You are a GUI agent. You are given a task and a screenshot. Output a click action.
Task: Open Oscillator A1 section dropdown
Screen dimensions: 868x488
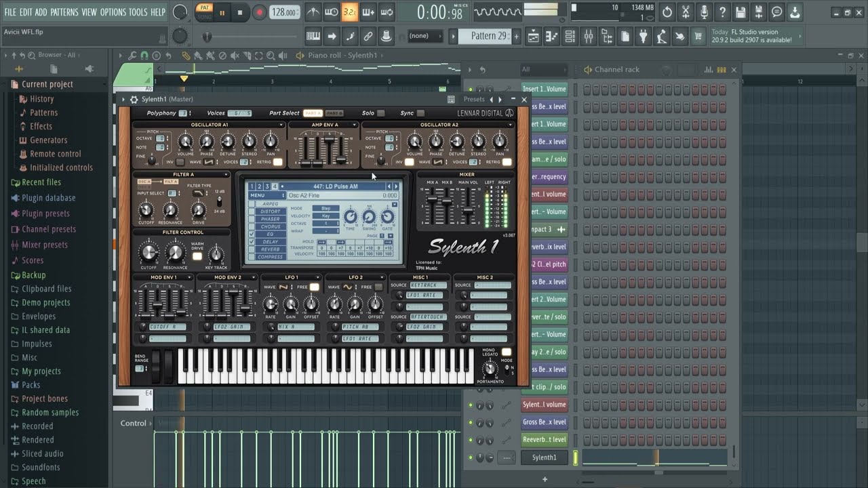[x=281, y=125]
